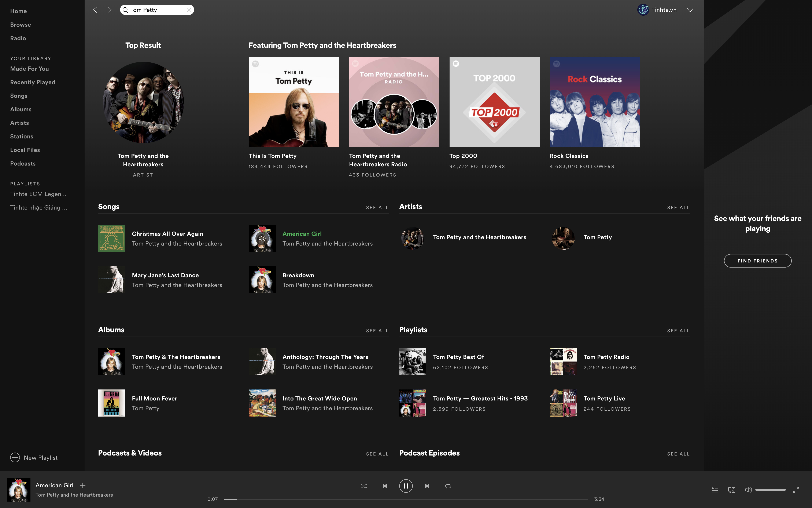Open Made For You library

30,69
